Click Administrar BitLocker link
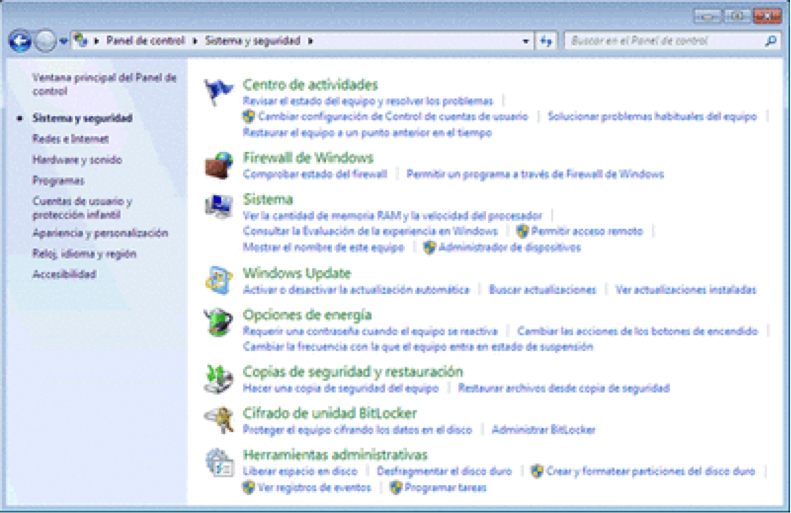Screen dimensions: 791x513 tap(544, 430)
